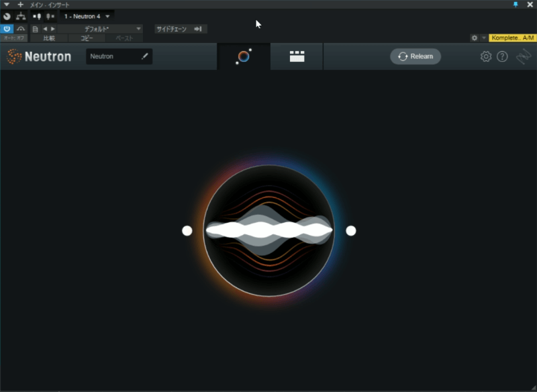This screenshot has height=392, width=537.
Task: Click the round knob icon in the top-left toolbar
Action: pos(7,16)
